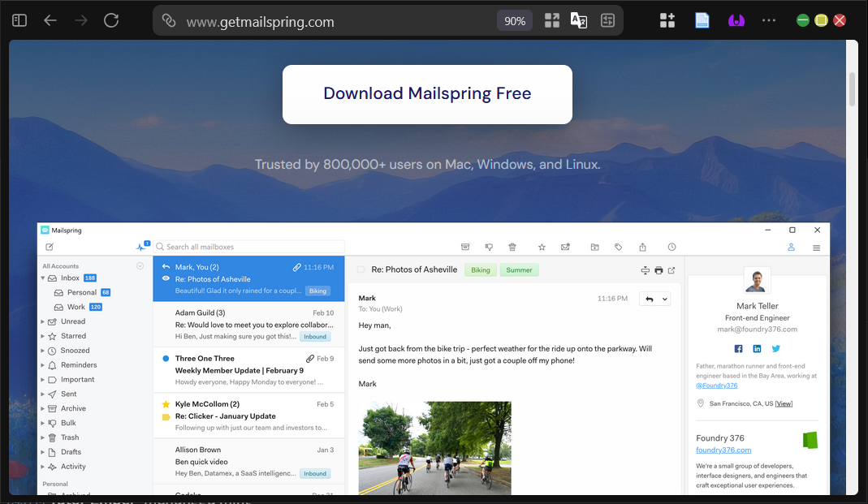Open site info link icon in the address bar
This screenshot has width=868, height=504.
click(x=169, y=21)
